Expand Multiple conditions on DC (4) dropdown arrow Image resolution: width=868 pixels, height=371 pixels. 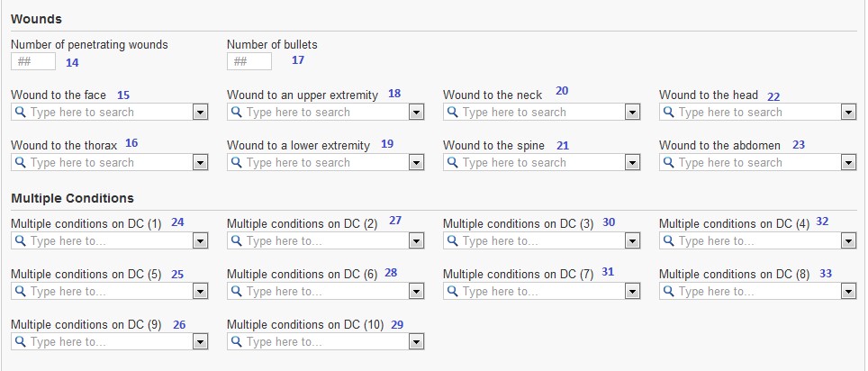848,241
